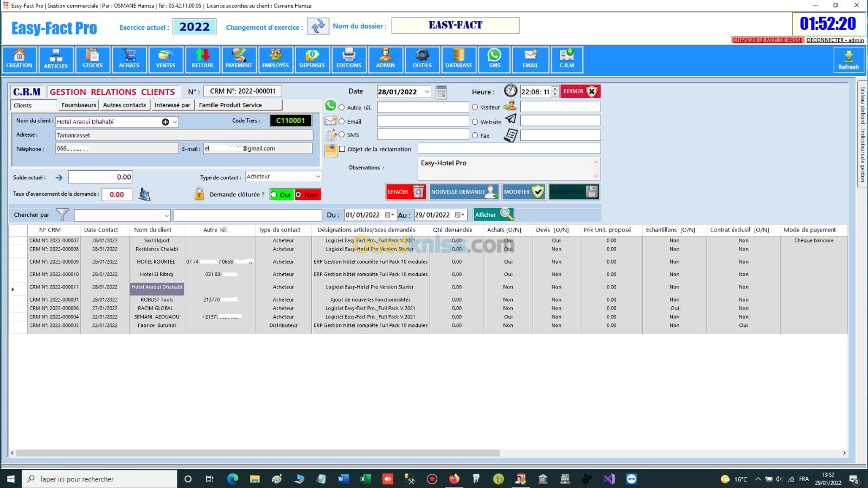
Task: Expand the Chercher par filter dropdown
Action: point(166,215)
